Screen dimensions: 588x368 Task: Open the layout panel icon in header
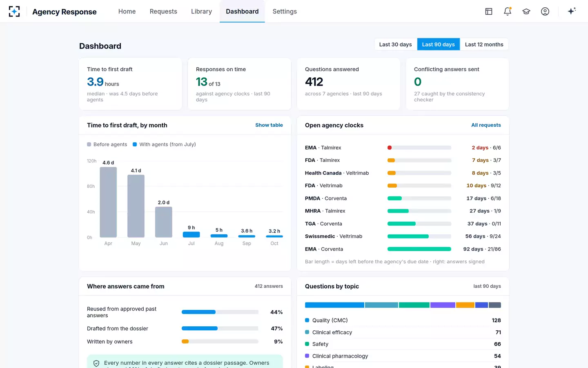(x=488, y=11)
